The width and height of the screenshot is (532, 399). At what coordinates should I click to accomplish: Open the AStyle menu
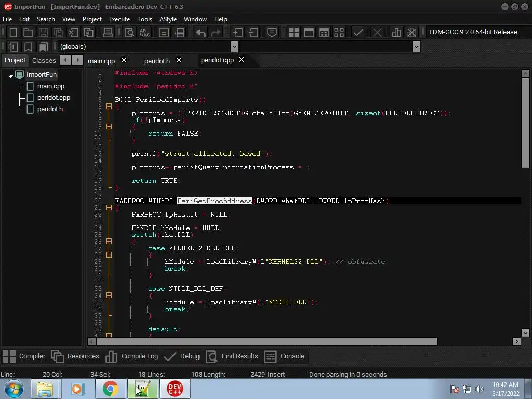(168, 19)
